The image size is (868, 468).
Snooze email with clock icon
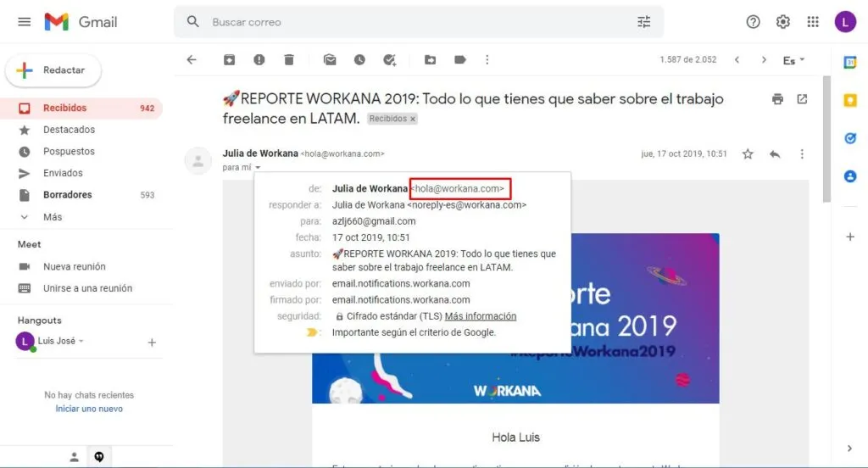click(359, 60)
